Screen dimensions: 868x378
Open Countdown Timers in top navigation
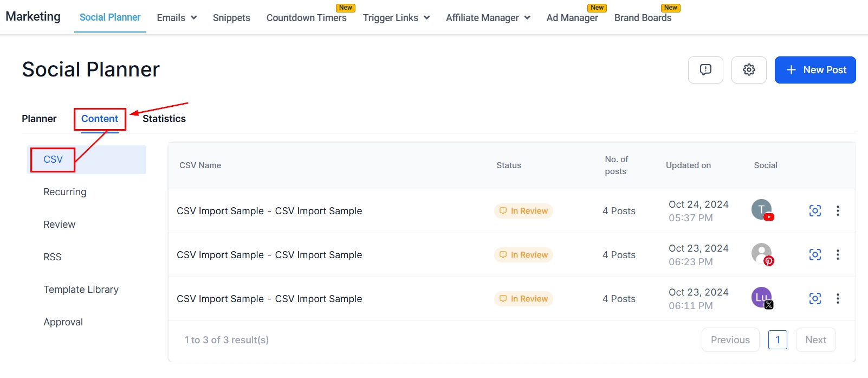[x=306, y=18]
